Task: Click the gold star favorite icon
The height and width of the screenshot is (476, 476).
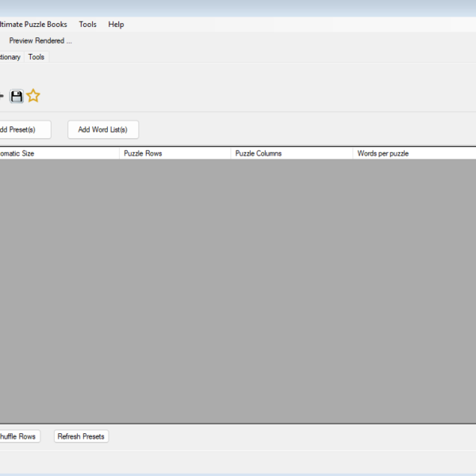Action: (x=33, y=96)
